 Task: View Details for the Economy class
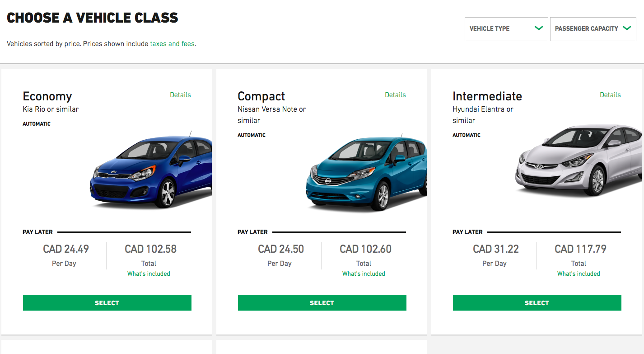tap(180, 95)
